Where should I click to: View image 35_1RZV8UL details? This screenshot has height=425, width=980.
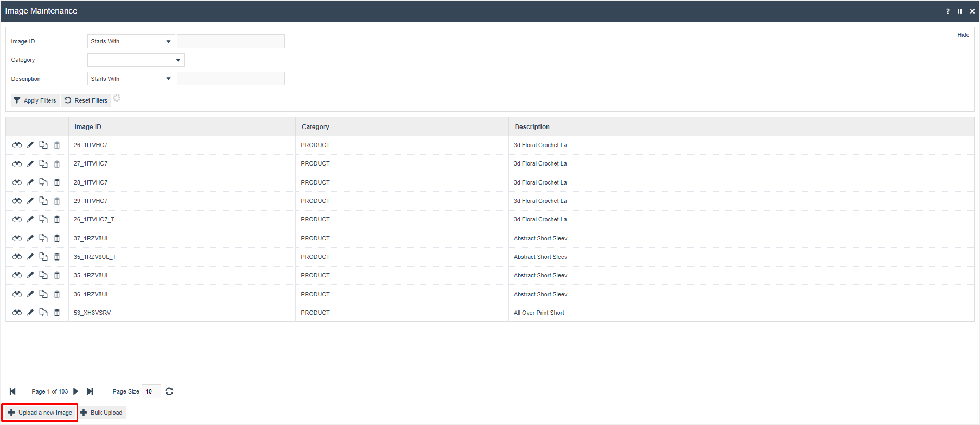tap(17, 275)
